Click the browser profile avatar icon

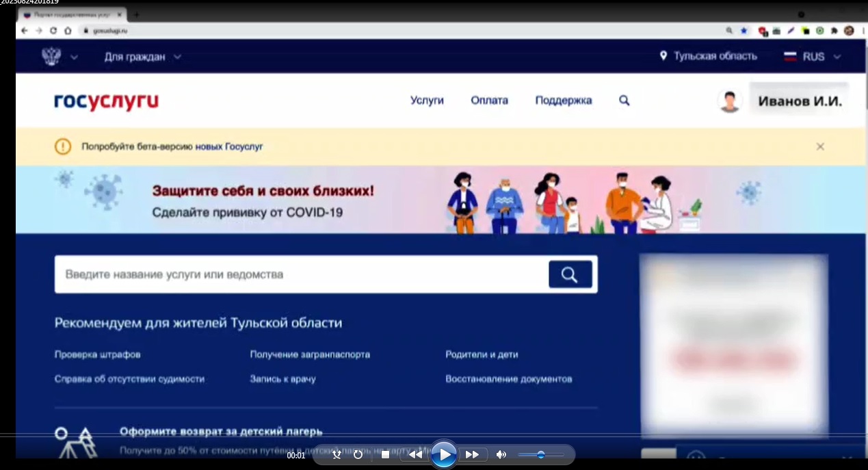849,31
